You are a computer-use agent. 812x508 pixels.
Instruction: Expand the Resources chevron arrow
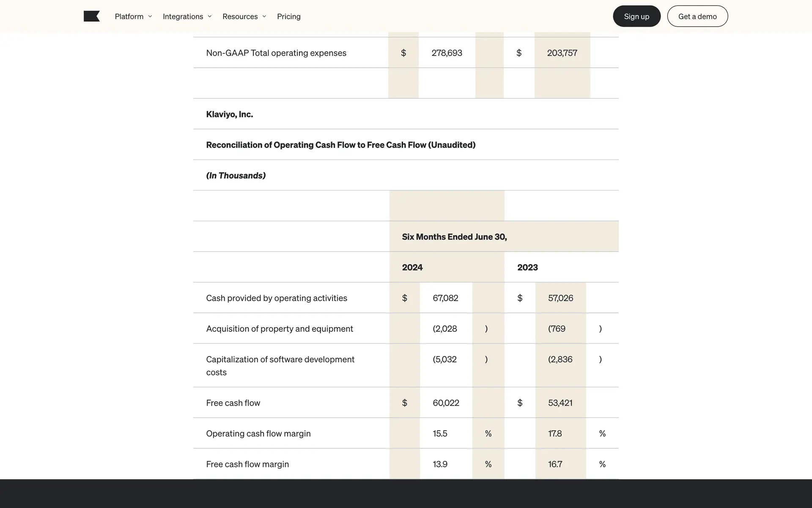[x=264, y=17]
